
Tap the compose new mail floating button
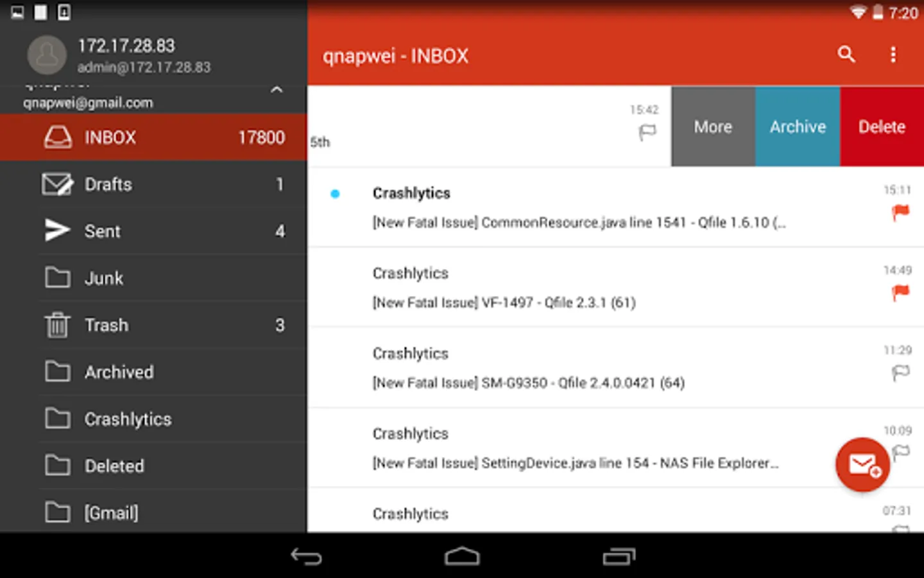[862, 464]
